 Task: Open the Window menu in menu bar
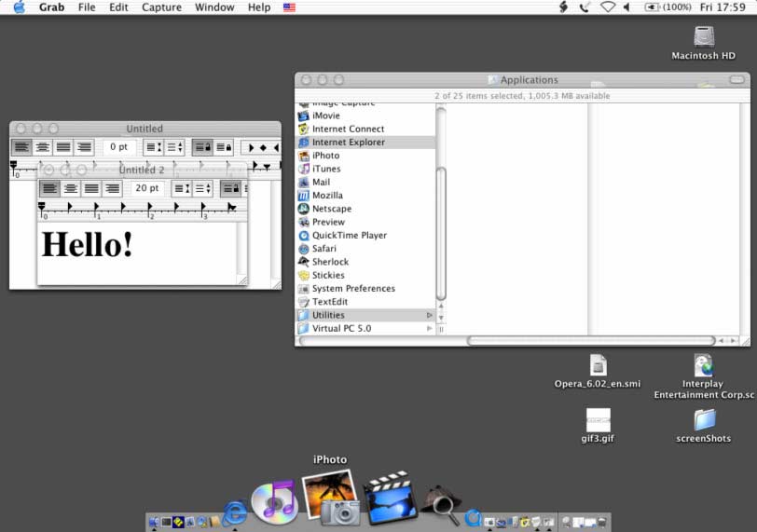click(x=214, y=7)
